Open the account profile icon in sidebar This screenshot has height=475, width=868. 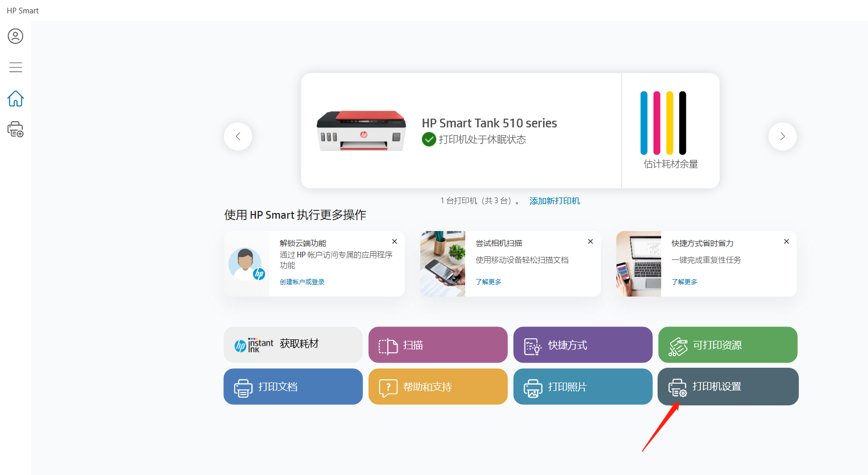pos(15,36)
